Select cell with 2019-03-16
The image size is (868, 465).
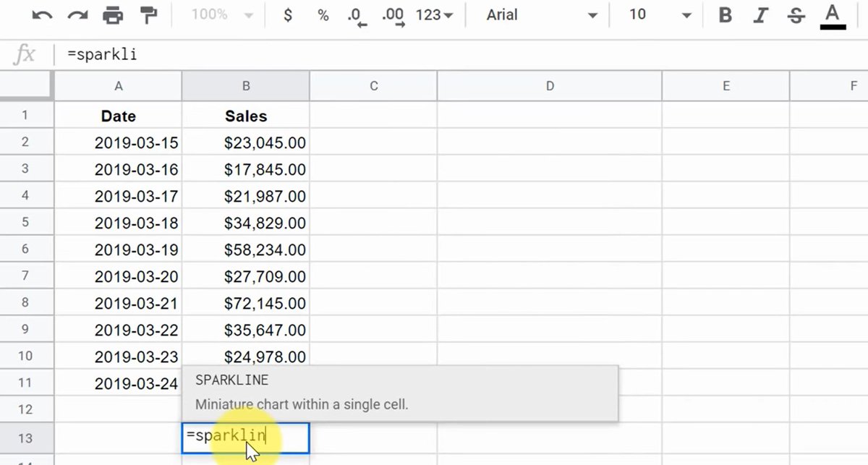[119, 169]
